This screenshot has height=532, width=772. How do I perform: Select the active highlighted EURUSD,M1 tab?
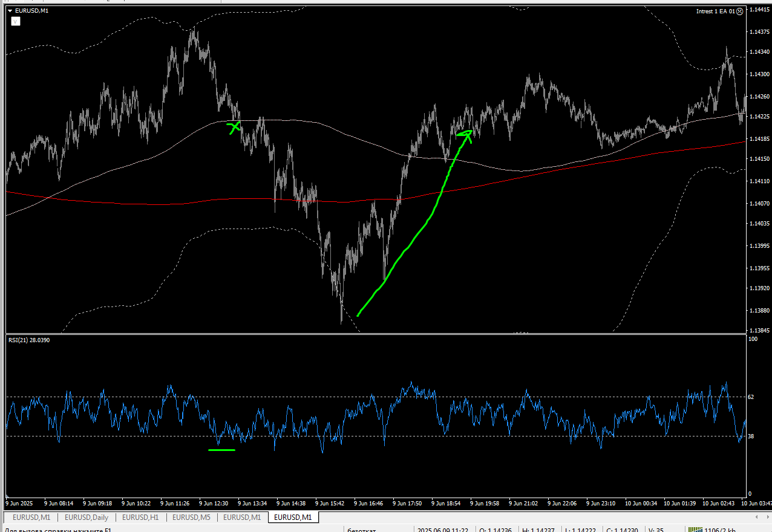293,517
